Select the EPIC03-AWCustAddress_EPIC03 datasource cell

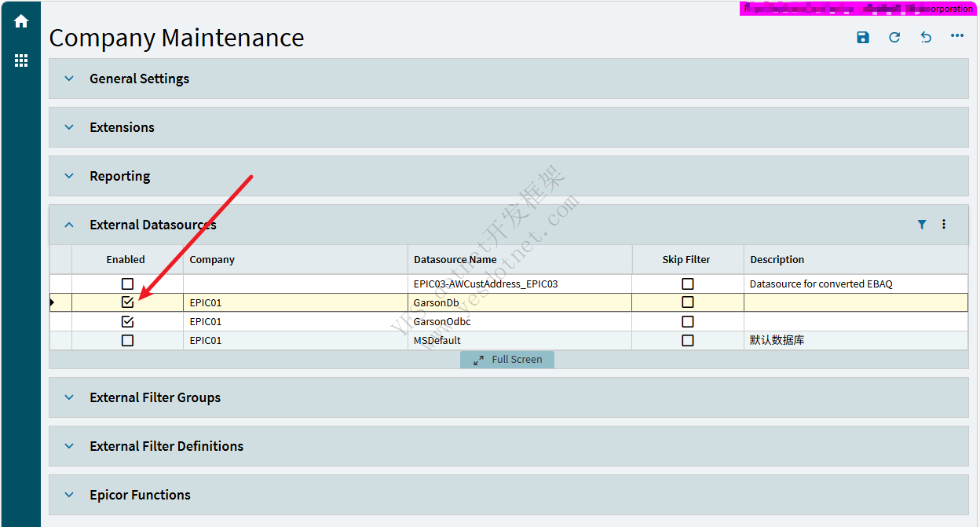point(485,284)
